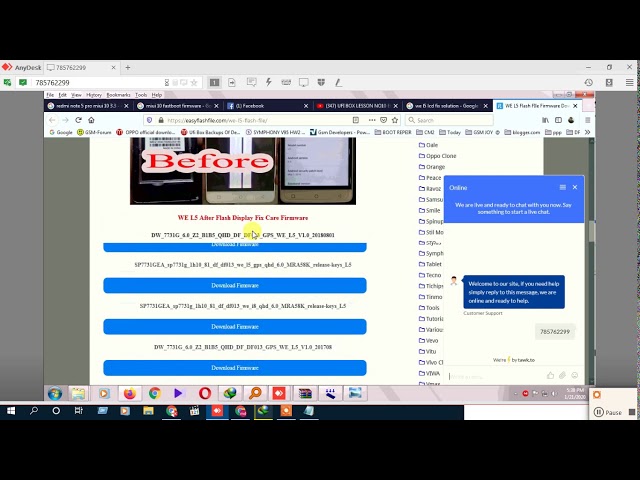The image size is (640, 480).
Task: Open WinRAR in the remote taskbar
Action: tap(305, 393)
